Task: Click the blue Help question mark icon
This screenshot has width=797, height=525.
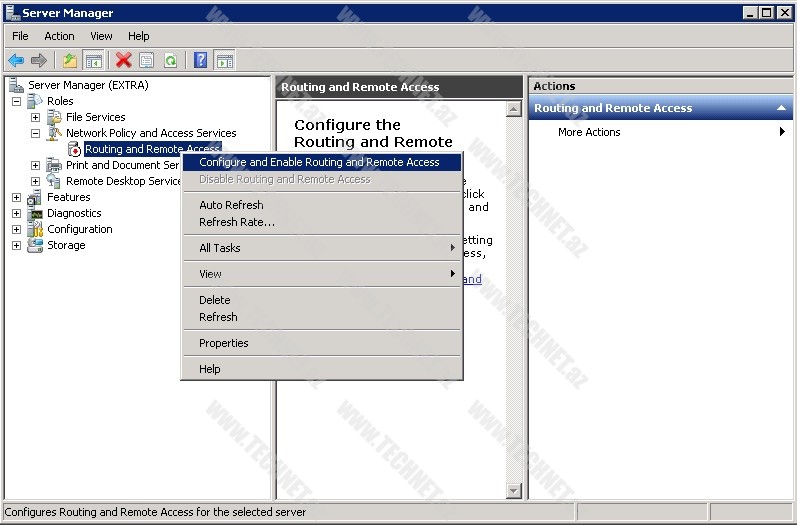Action: [201, 61]
